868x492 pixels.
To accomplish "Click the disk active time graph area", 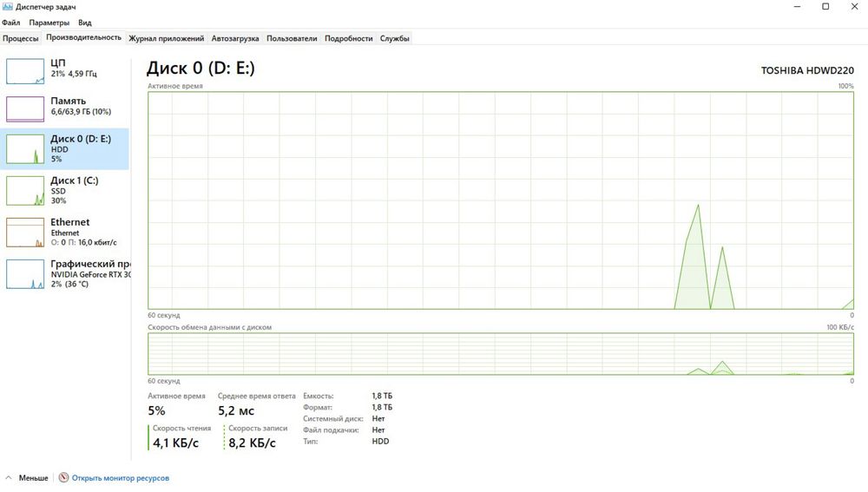I will click(501, 200).
